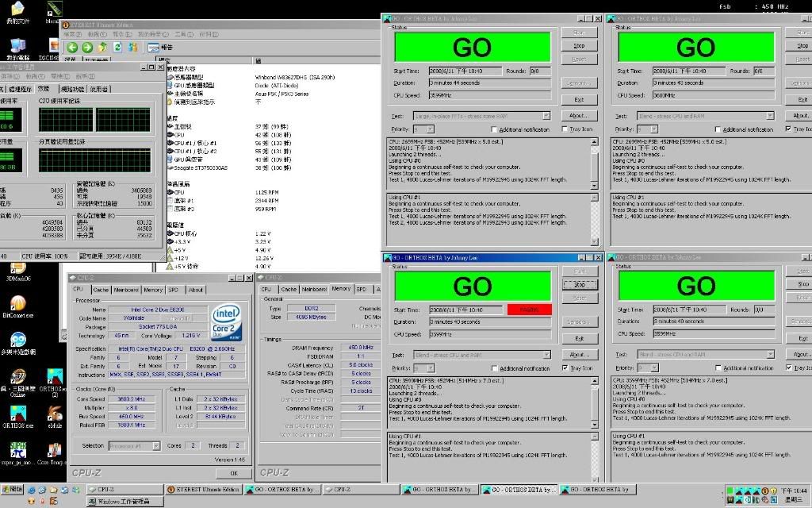Open the Test dropdown in the 3600MHz ORTHOS window

pyautogui.click(x=770, y=116)
